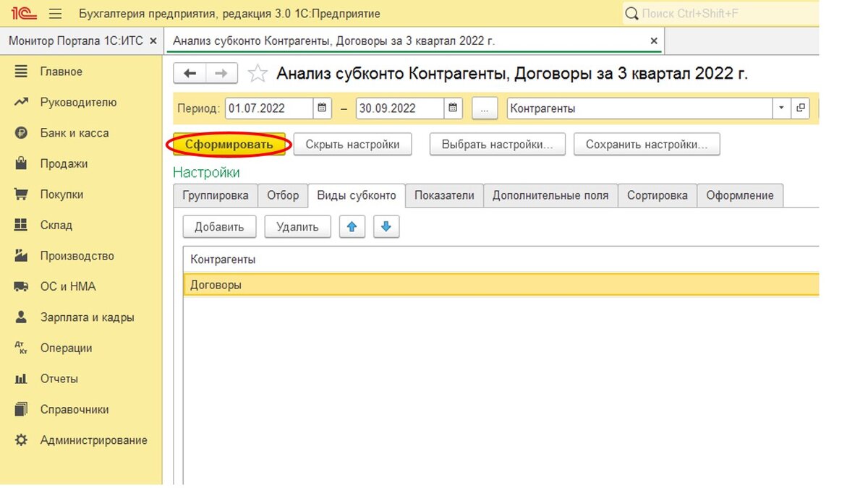Click the Продажи shopping bag icon
Viewport: 868px width, 488px height.
tap(21, 163)
